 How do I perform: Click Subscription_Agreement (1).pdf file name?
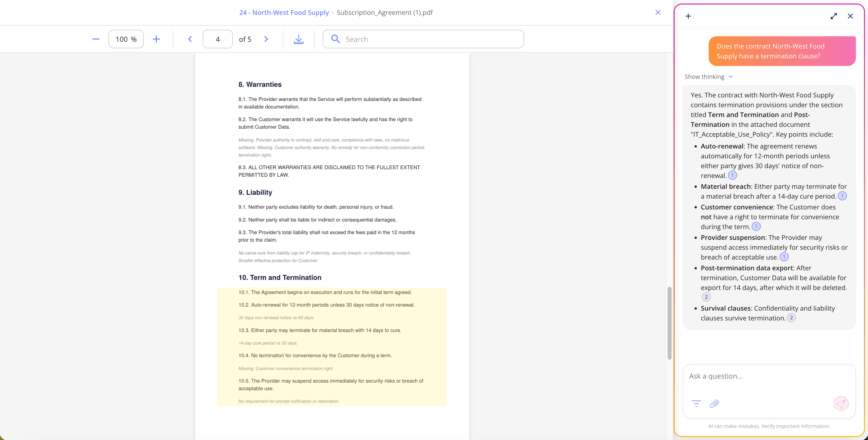click(x=384, y=13)
